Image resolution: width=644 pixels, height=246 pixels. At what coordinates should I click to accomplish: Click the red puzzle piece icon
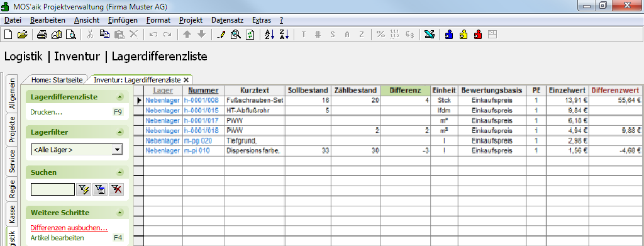(478, 35)
